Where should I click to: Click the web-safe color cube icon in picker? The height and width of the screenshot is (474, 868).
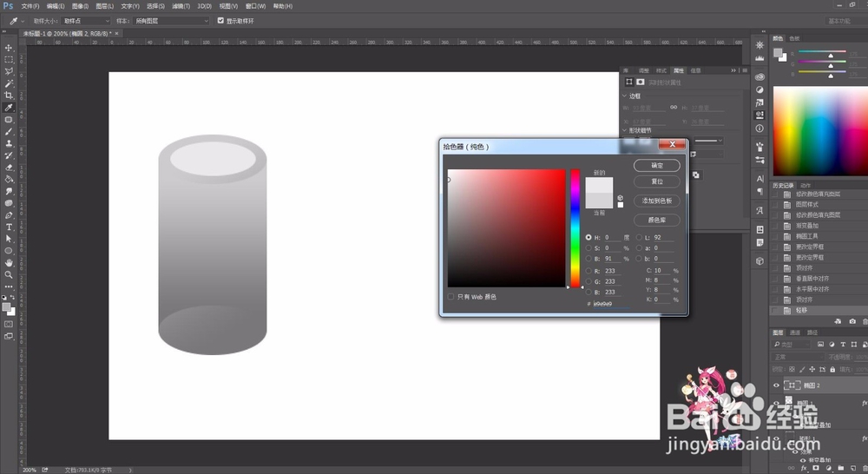[x=620, y=198]
